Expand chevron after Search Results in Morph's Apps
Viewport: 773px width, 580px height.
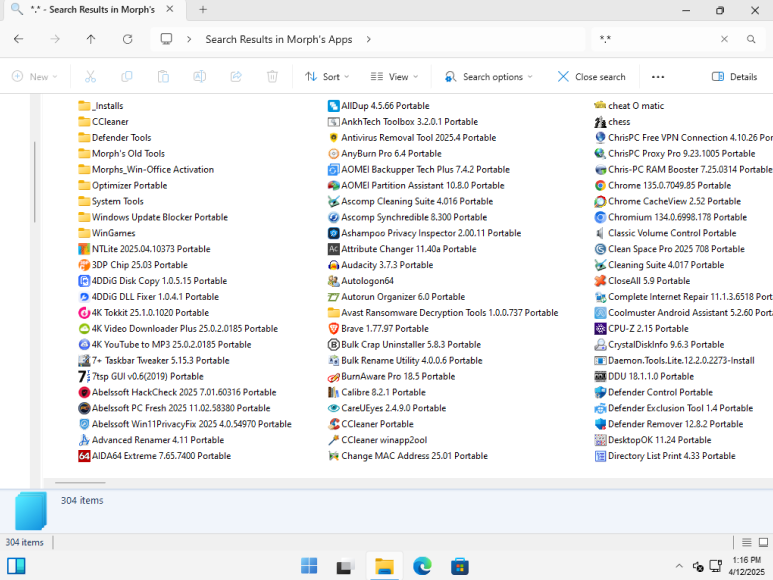pos(369,39)
